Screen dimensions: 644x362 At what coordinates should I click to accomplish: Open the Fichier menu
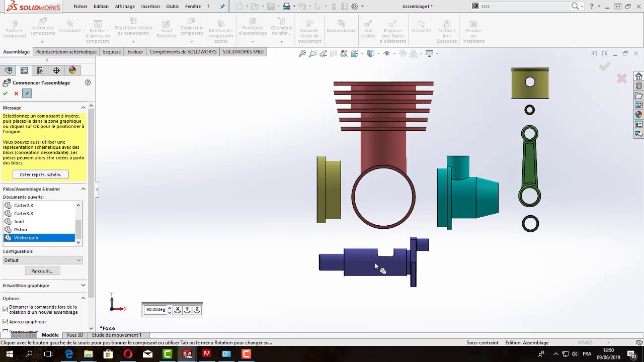click(x=80, y=7)
